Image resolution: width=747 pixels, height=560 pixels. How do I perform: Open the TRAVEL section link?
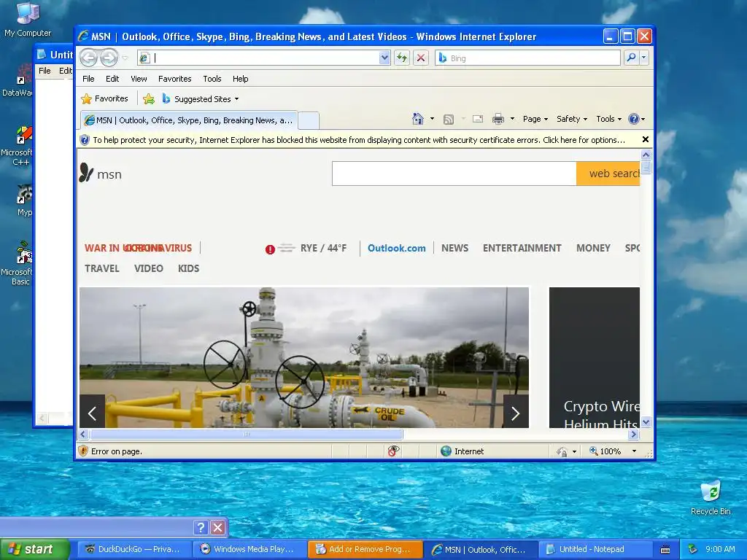[102, 268]
